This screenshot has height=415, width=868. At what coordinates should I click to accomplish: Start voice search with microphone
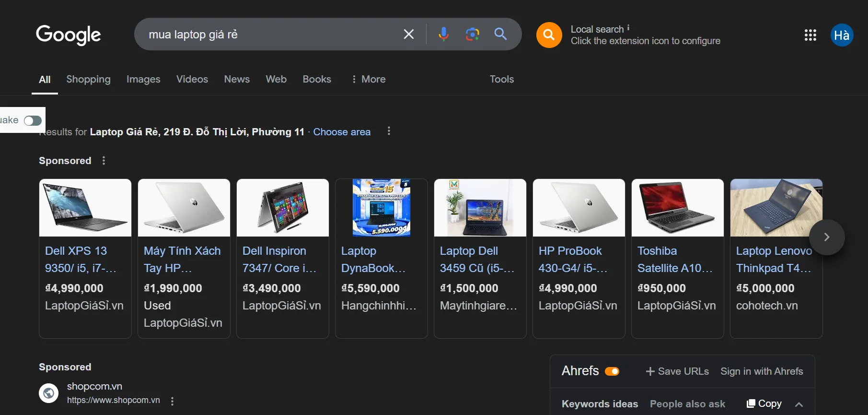pos(444,34)
